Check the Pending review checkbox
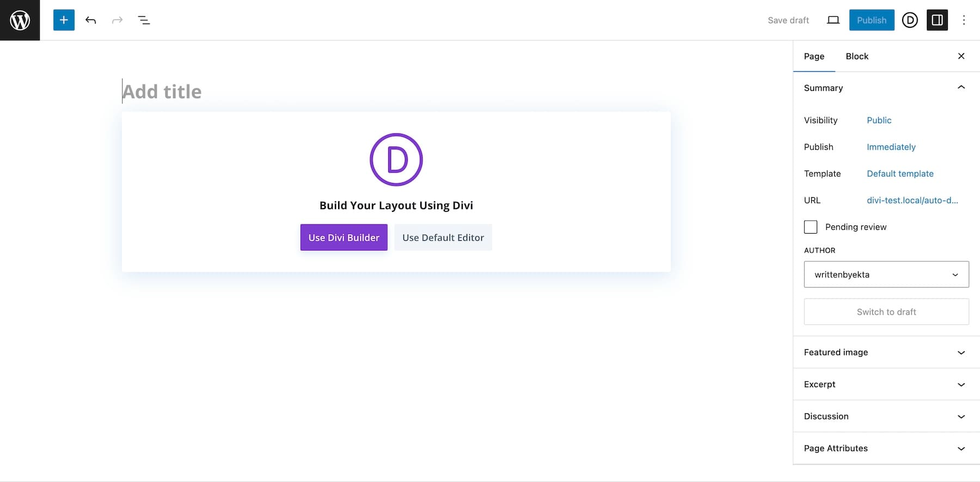 (x=811, y=227)
